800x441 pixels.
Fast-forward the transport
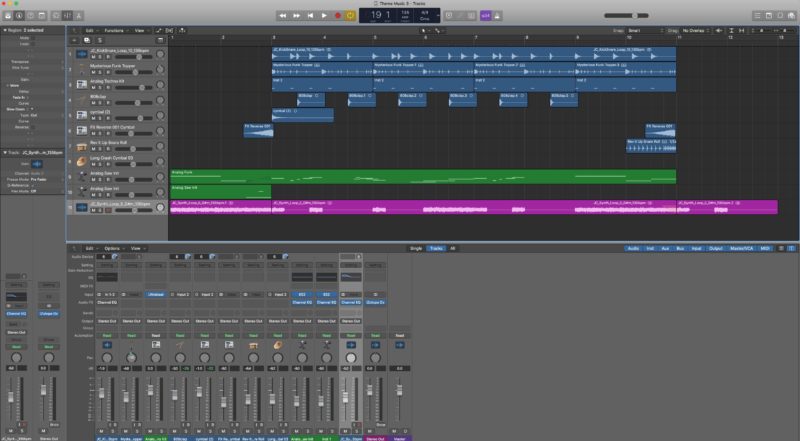coord(296,16)
